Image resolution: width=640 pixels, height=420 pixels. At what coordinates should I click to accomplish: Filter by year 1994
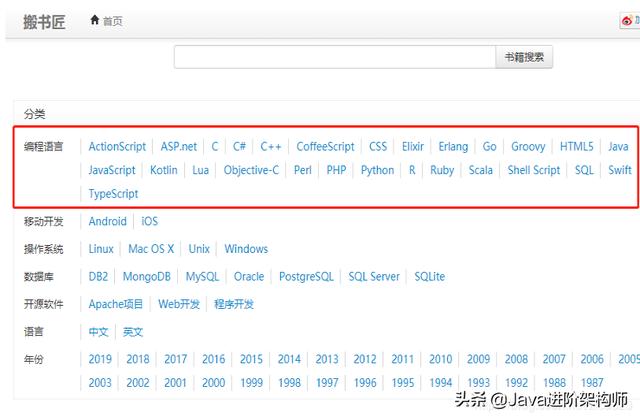click(x=440, y=383)
